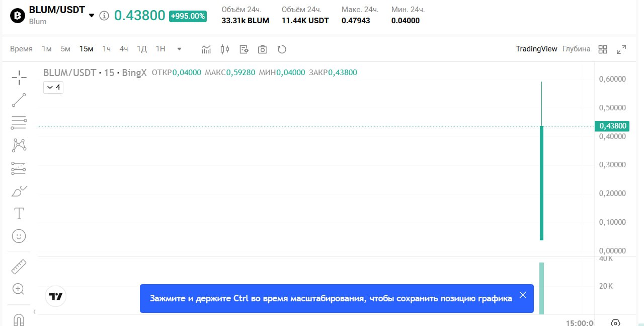Click the green 0,43800 price axis label
This screenshot has width=644, height=326.
click(611, 126)
